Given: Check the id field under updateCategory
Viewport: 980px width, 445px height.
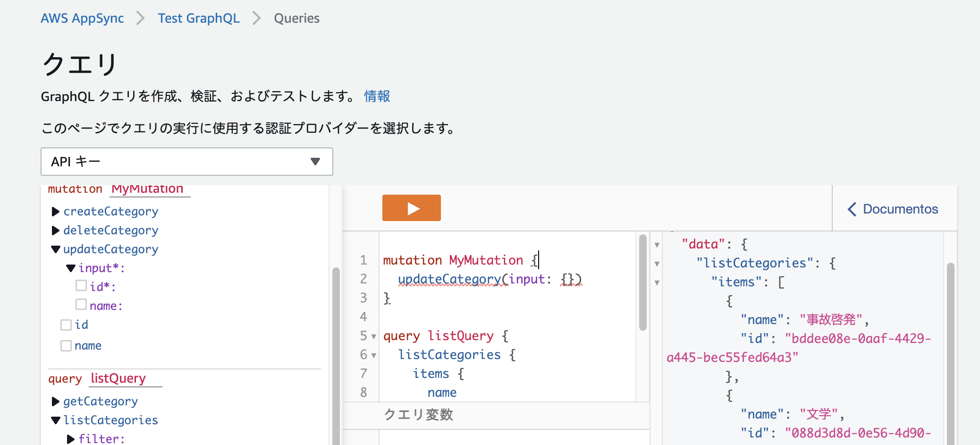Looking at the screenshot, I should 66,325.
